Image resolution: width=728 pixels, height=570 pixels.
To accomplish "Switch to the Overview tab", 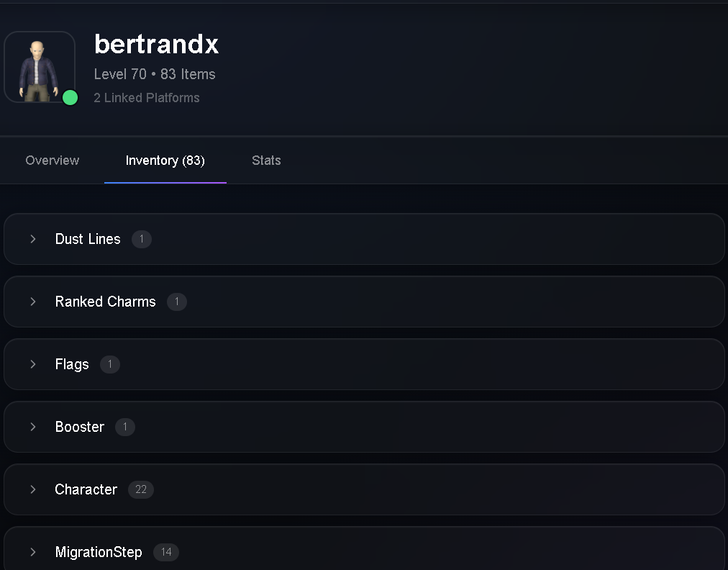I will coord(53,160).
